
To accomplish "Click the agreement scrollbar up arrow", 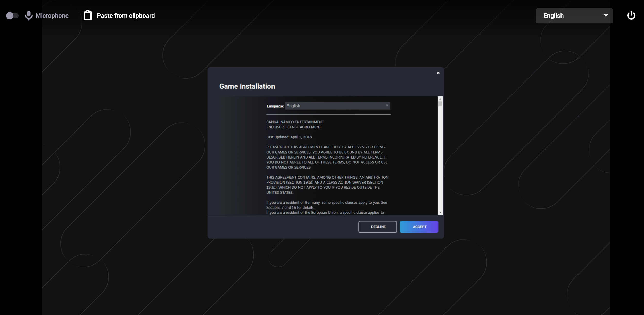I will point(440,99).
